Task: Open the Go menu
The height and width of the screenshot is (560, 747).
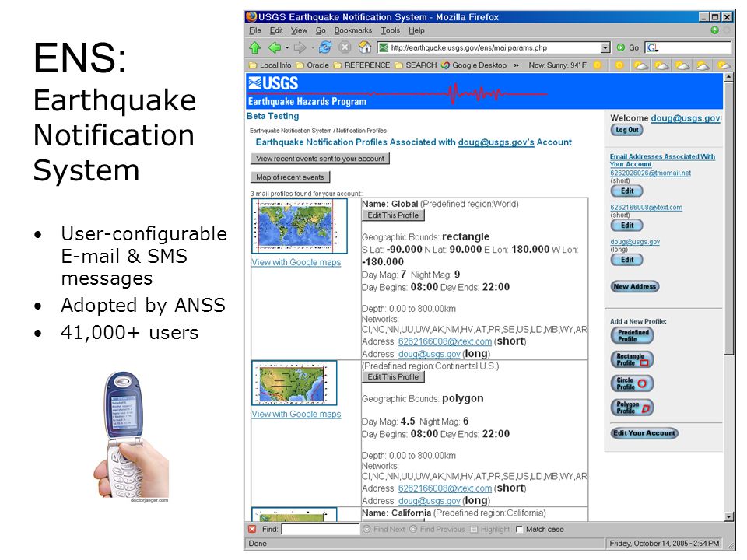Action: click(x=321, y=30)
